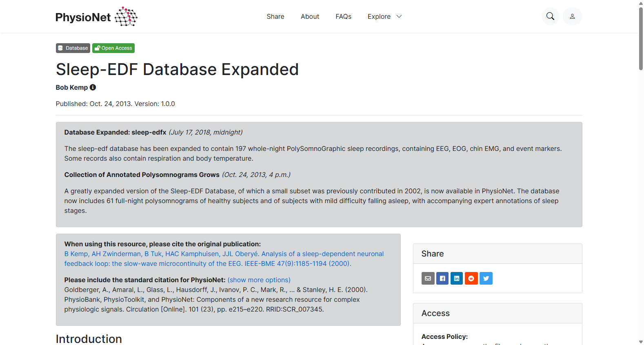Click the Introduction section heading
644x345 pixels.
(89, 338)
